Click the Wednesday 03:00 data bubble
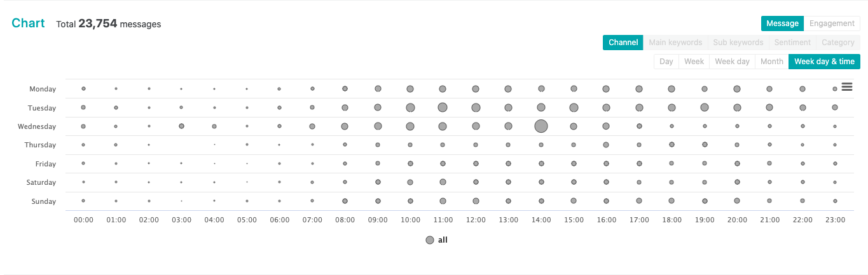 point(182,126)
